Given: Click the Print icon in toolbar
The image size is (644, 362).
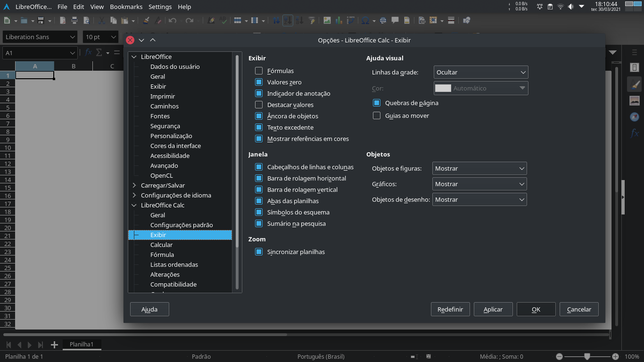Looking at the screenshot, I should (74, 21).
